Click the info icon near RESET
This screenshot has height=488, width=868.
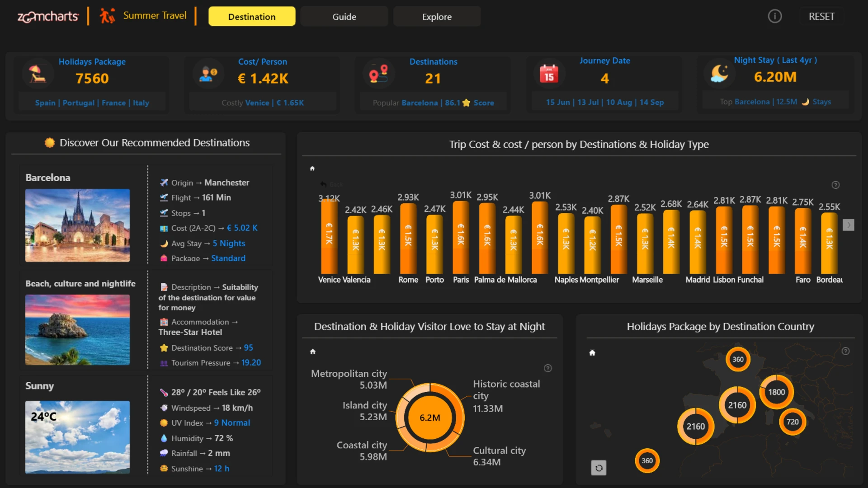(x=774, y=17)
